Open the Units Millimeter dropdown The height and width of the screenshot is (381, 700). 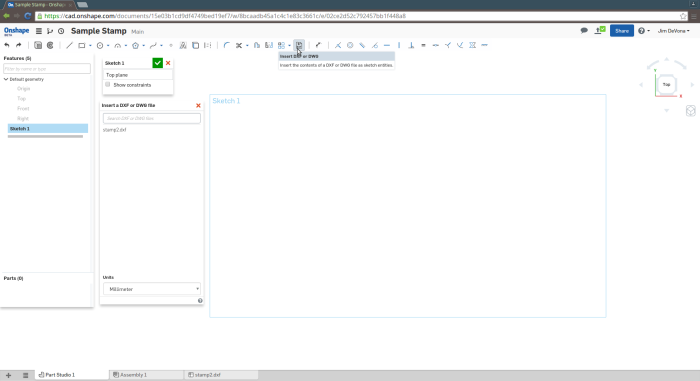click(152, 289)
